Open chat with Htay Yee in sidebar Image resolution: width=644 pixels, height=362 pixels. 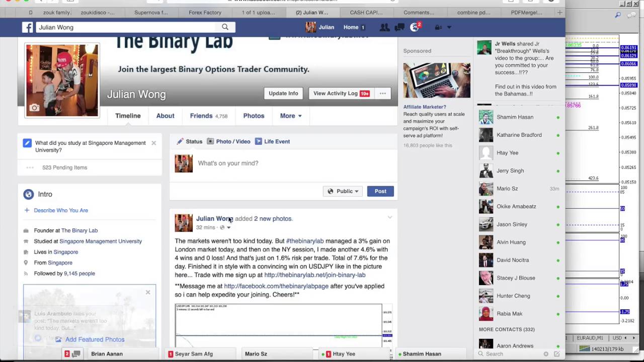pos(519,153)
